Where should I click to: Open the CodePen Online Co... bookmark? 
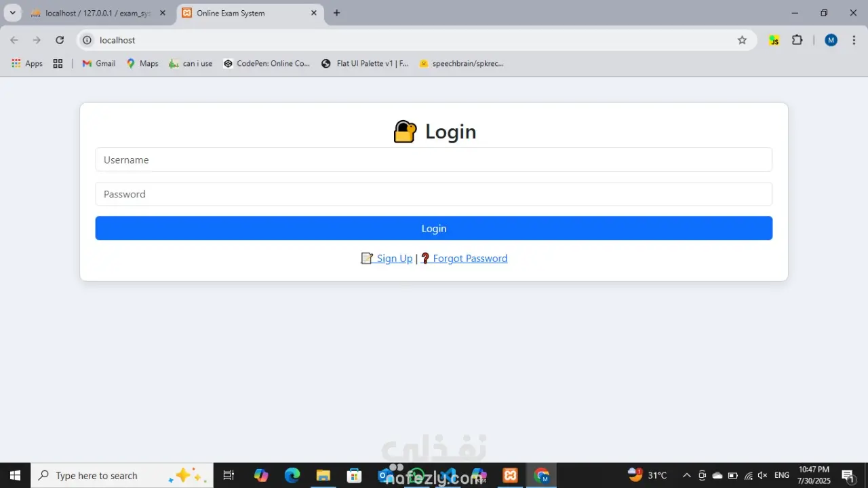[267, 63]
